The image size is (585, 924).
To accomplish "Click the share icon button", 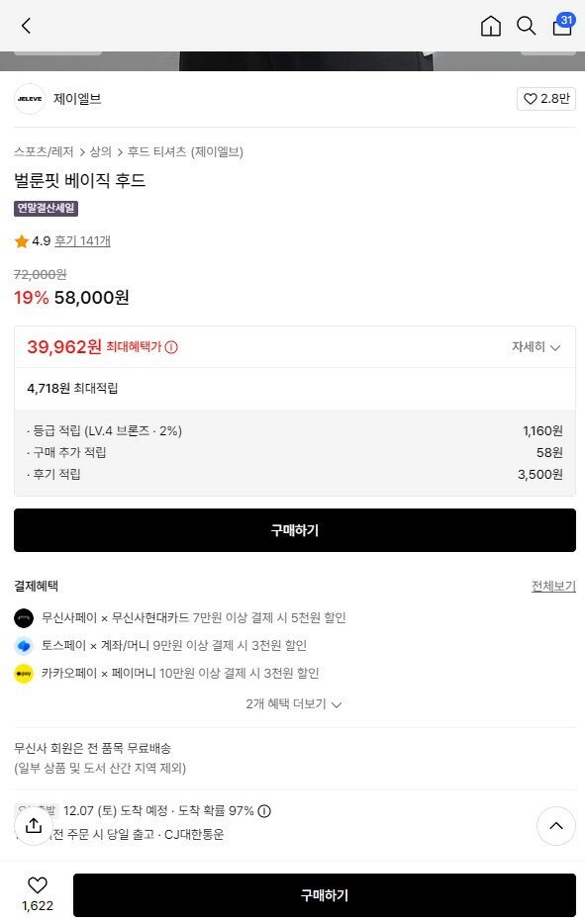I will click(x=34, y=826).
